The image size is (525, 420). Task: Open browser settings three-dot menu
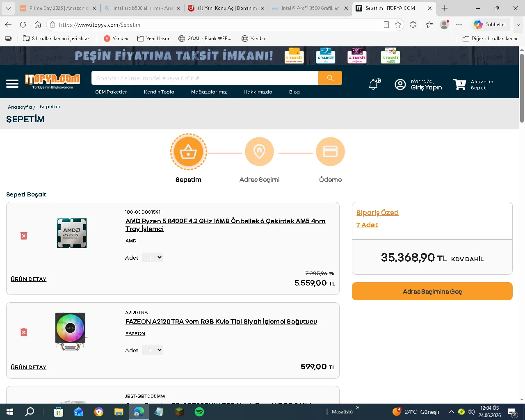[x=459, y=25]
